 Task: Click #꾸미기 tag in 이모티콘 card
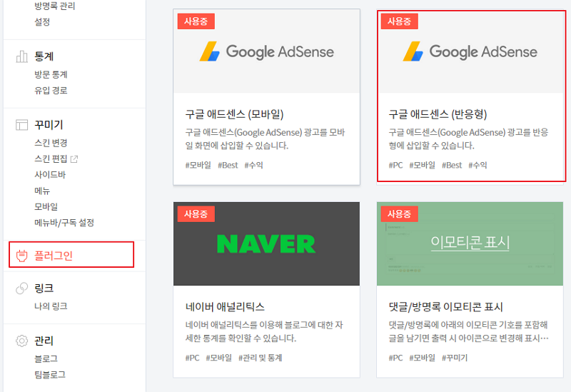[x=455, y=358]
